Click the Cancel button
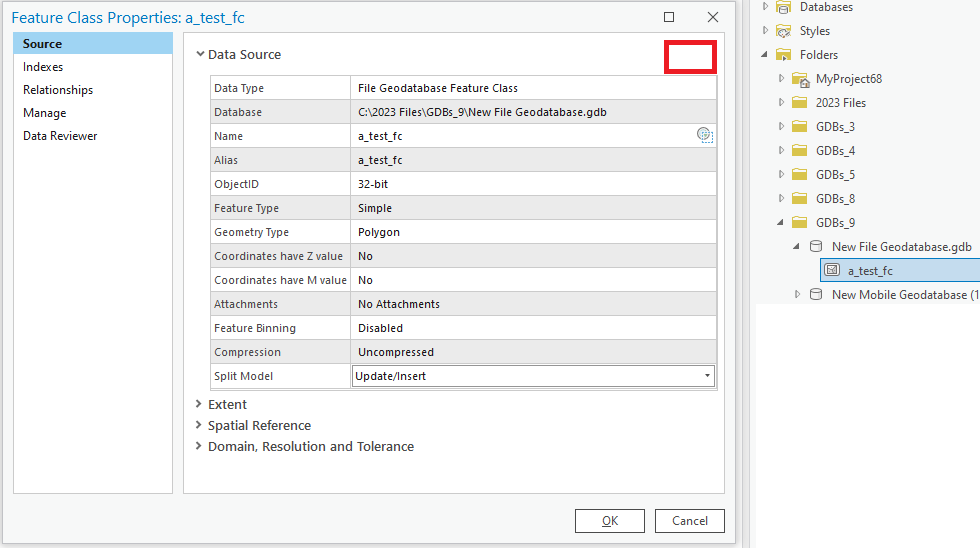This screenshot has width=980, height=548. tap(690, 521)
